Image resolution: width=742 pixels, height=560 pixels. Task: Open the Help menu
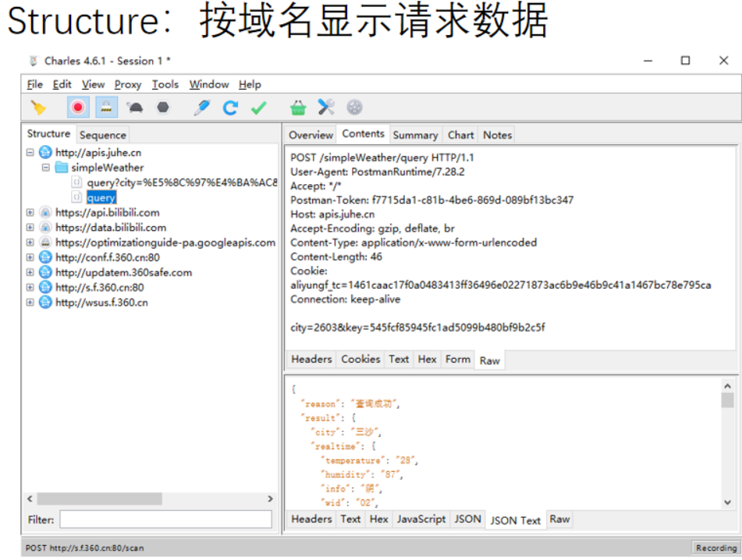tap(250, 84)
